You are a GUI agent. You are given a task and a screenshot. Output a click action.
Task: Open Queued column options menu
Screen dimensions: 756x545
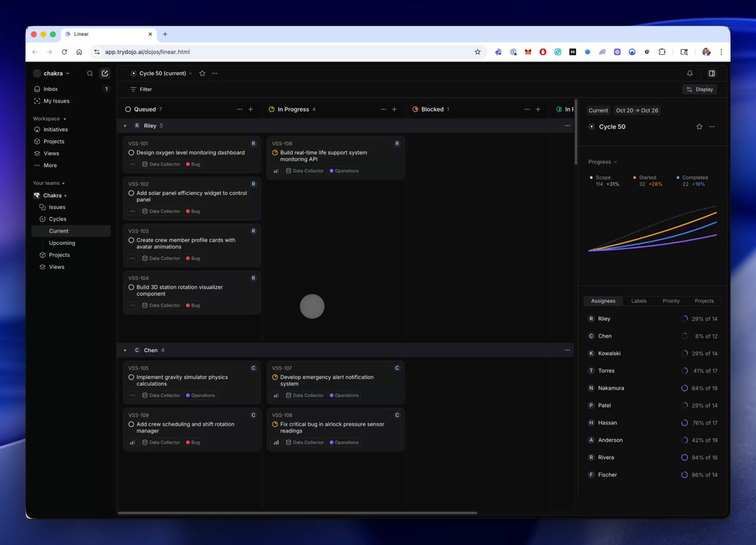239,110
